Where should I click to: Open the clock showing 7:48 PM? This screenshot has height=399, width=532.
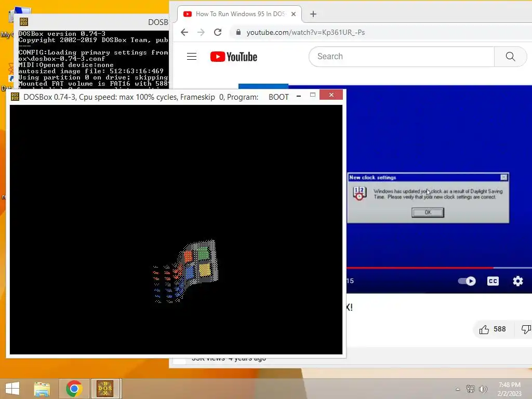tap(509, 389)
